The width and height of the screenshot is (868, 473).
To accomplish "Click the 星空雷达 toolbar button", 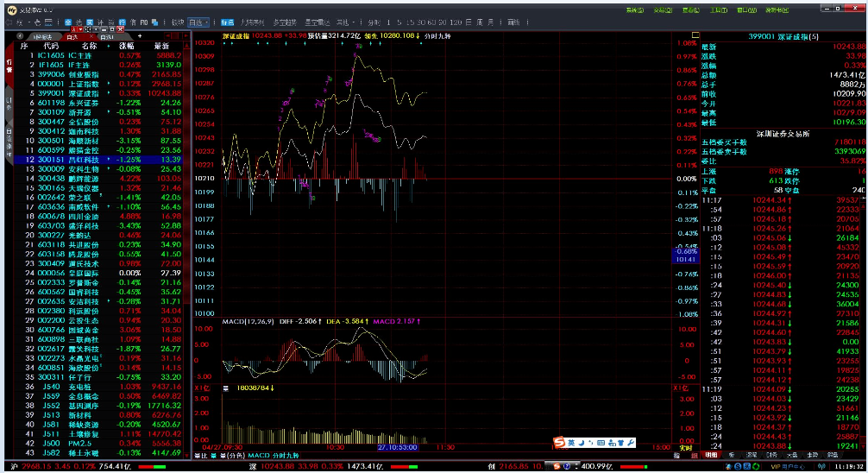I will (x=318, y=22).
